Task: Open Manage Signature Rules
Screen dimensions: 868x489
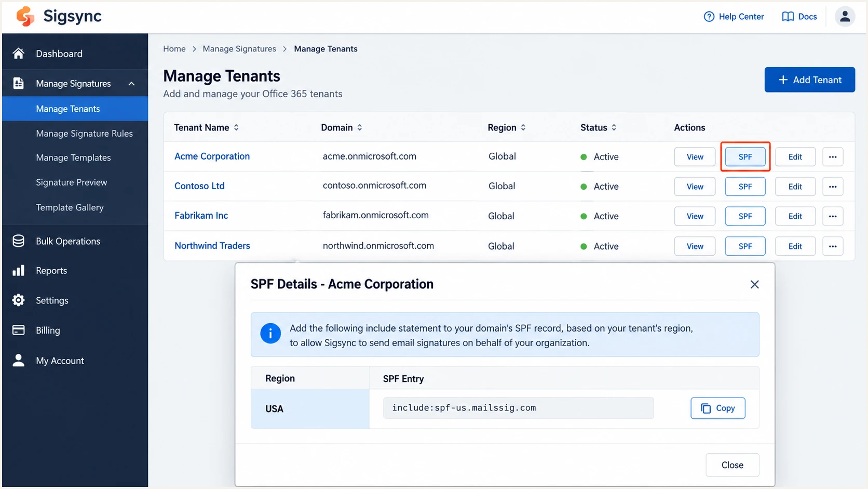Action: click(84, 134)
